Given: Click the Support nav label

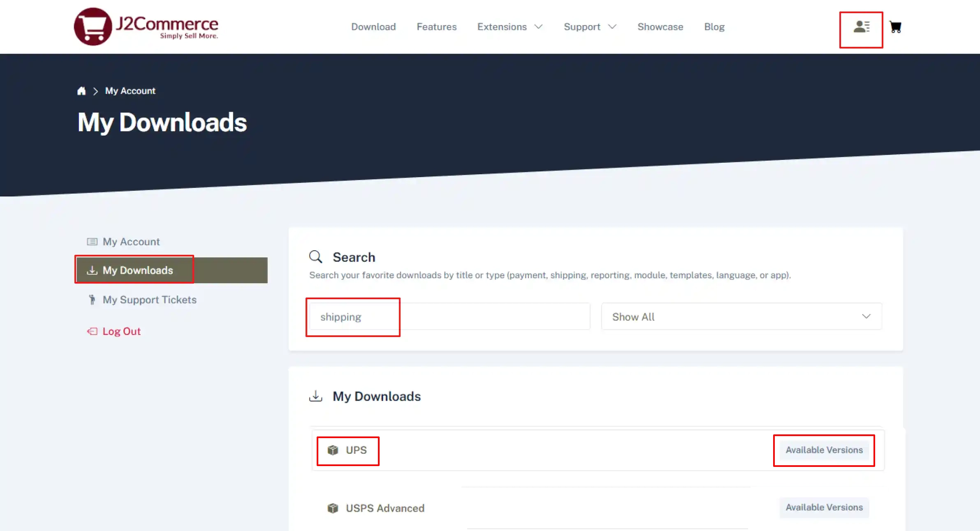Looking at the screenshot, I should (582, 27).
